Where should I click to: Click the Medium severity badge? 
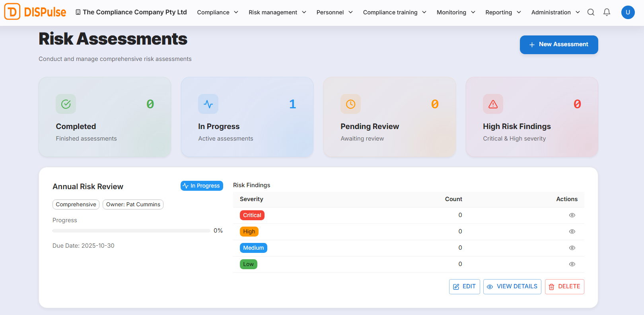(253, 248)
